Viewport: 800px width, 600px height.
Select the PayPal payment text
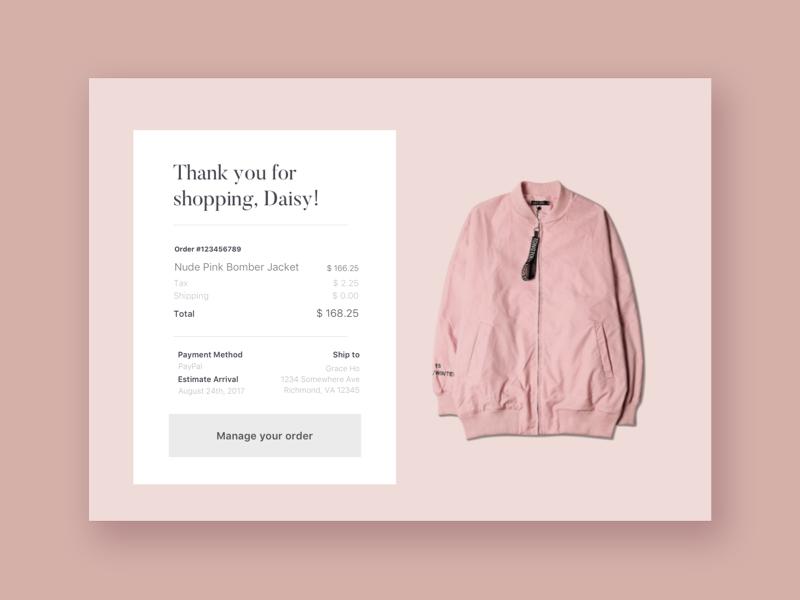click(x=190, y=366)
